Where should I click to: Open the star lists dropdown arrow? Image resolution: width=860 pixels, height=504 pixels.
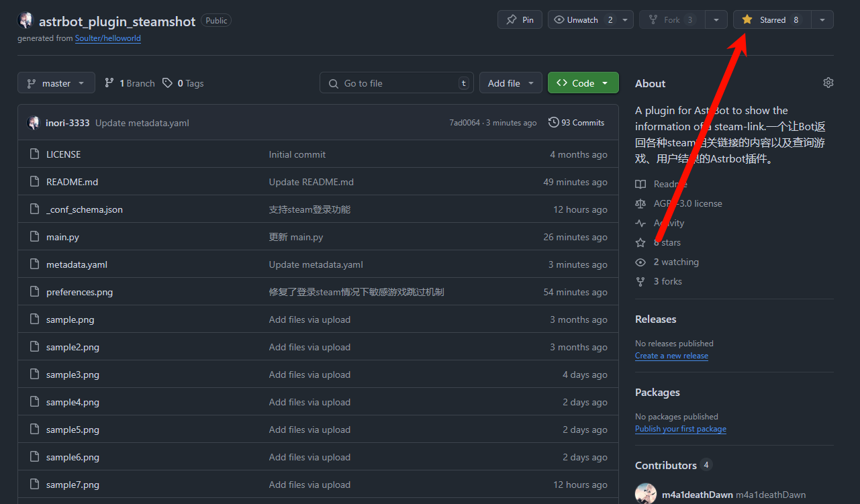[x=822, y=19]
